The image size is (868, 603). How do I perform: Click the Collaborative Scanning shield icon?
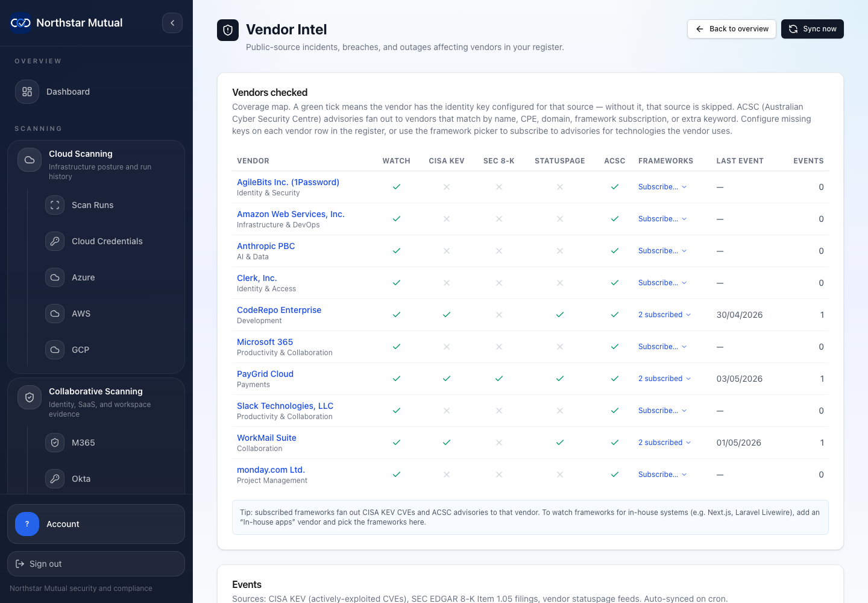[x=30, y=397]
